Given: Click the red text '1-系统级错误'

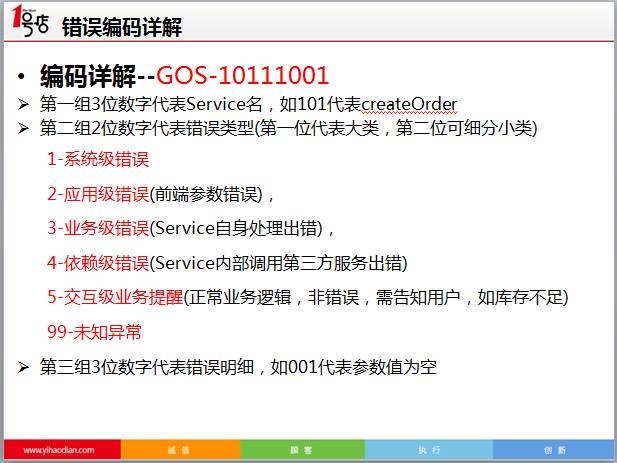Looking at the screenshot, I should 98,160.
